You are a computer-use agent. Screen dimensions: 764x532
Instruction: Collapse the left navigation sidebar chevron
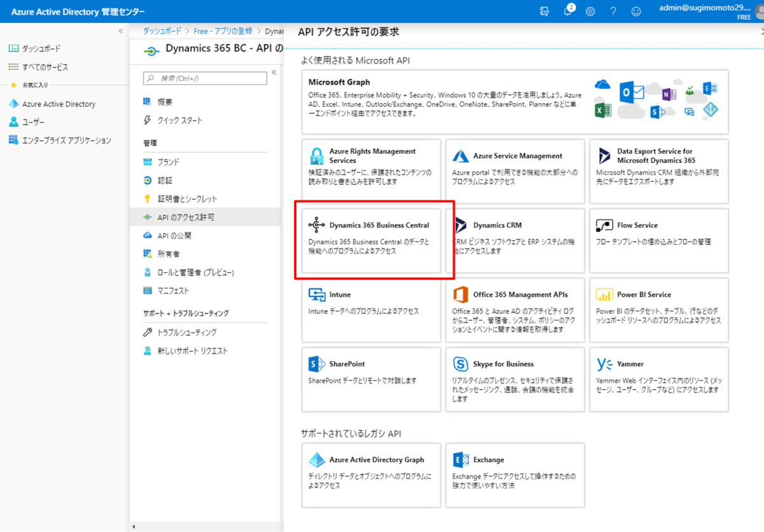click(x=121, y=31)
